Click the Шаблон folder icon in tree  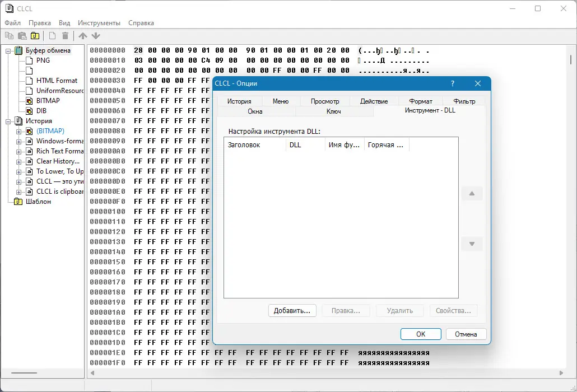tap(18, 202)
